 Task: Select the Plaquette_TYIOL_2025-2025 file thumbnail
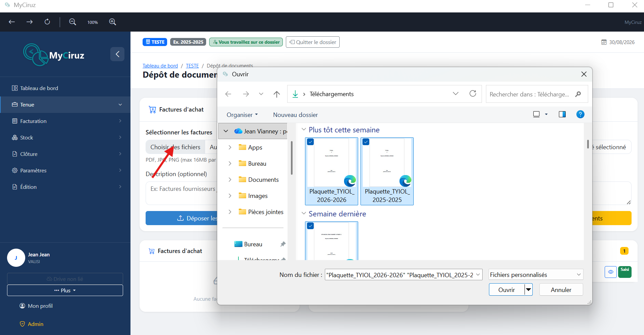pos(387,171)
